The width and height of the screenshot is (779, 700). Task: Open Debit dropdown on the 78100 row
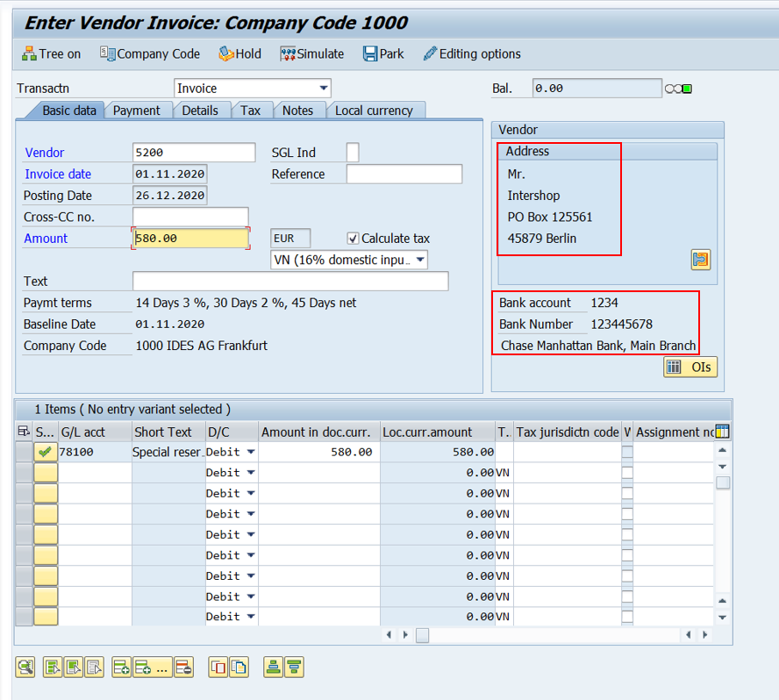click(x=251, y=452)
